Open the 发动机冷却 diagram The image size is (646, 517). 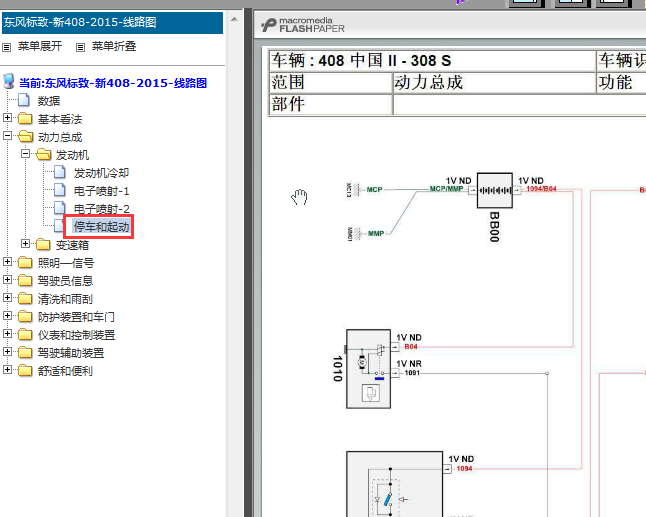tap(101, 173)
